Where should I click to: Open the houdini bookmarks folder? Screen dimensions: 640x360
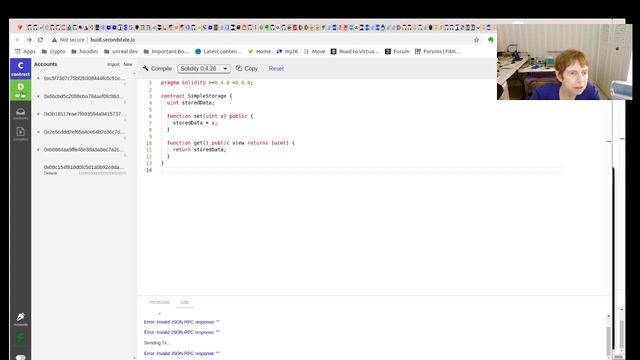[x=84, y=51]
